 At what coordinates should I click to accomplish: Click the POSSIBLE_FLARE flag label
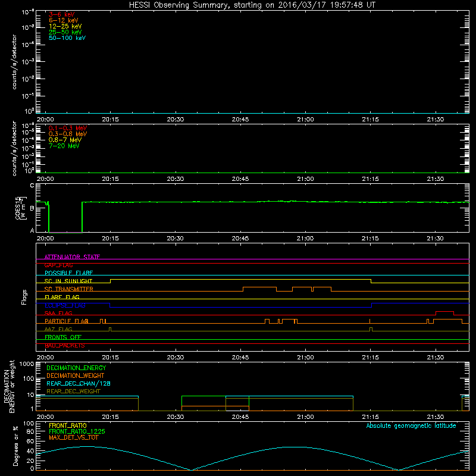pyautogui.click(x=68, y=273)
